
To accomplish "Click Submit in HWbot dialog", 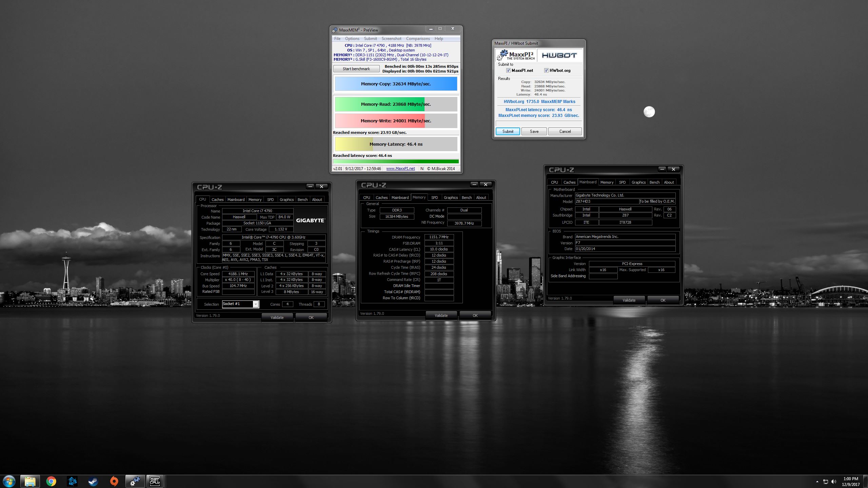I will pyautogui.click(x=508, y=131).
